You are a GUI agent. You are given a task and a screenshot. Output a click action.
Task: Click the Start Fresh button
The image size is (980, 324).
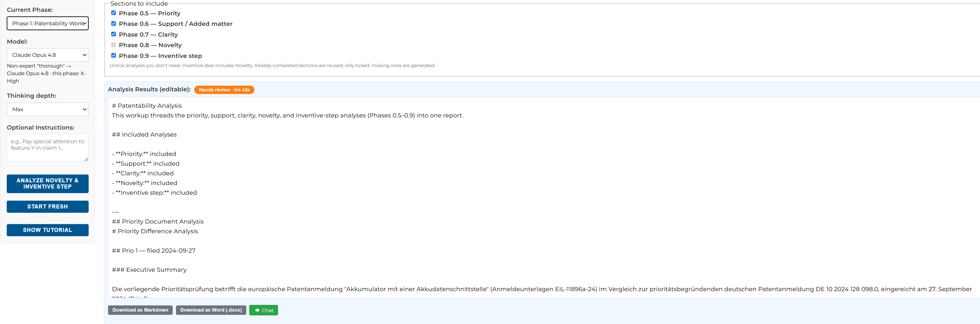pos(47,207)
